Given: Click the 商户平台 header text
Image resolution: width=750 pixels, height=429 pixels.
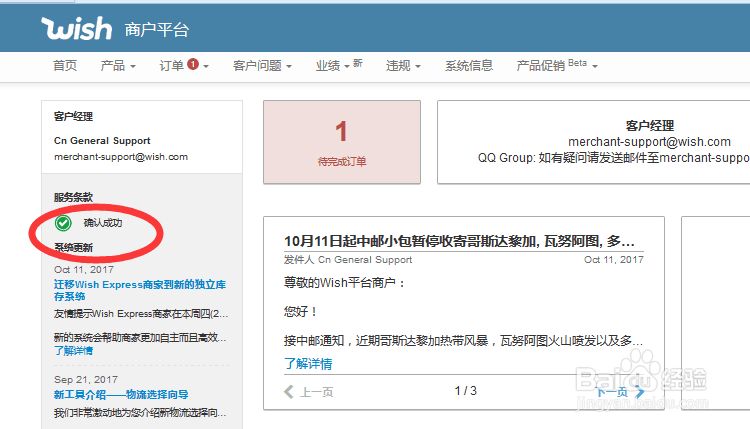Looking at the screenshot, I should [x=157, y=30].
